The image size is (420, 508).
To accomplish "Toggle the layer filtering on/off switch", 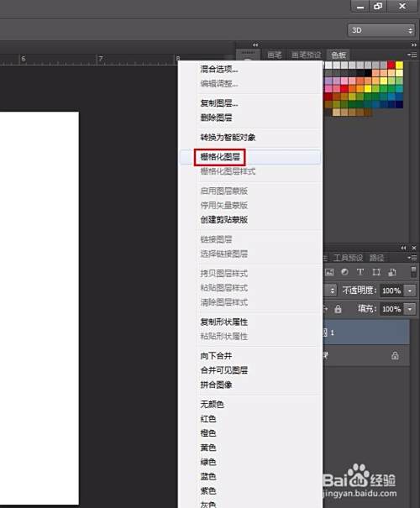I will [x=413, y=272].
